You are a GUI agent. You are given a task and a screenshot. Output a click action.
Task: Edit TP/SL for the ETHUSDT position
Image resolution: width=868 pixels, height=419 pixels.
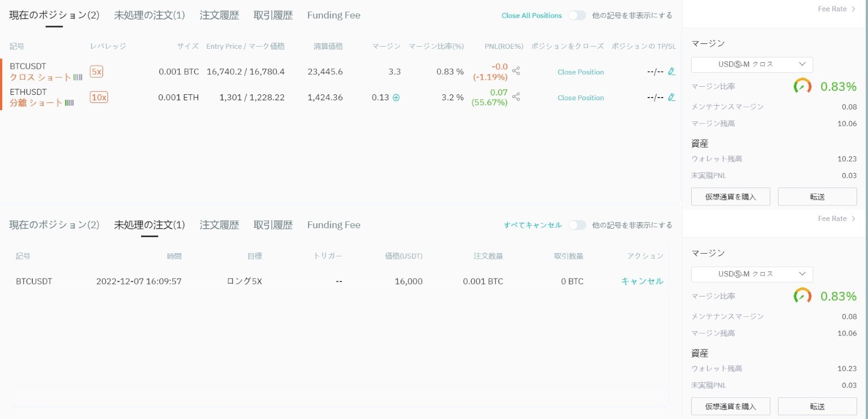672,97
